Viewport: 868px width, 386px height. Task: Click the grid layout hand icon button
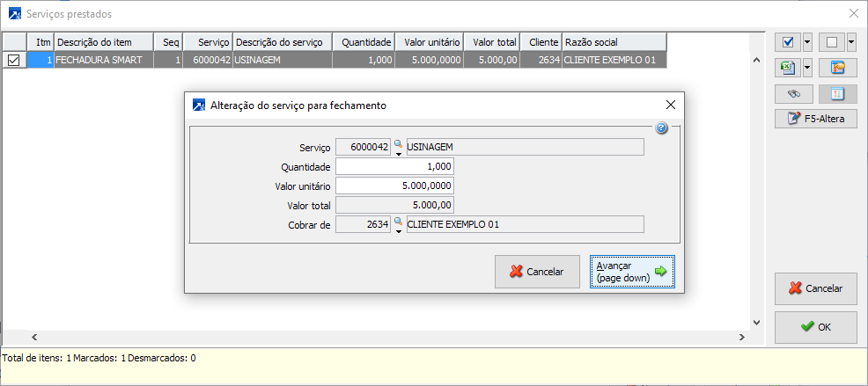click(838, 68)
